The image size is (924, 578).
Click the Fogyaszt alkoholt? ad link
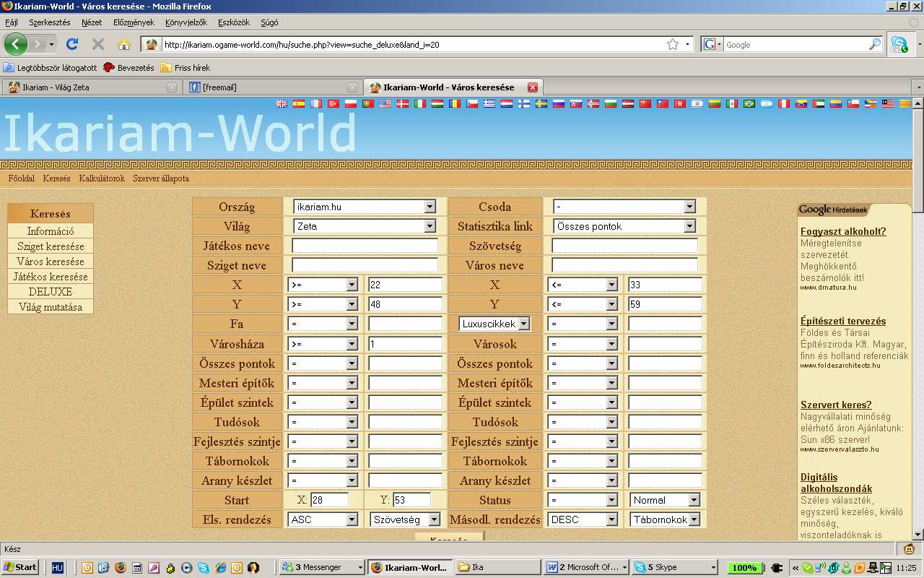coord(843,232)
